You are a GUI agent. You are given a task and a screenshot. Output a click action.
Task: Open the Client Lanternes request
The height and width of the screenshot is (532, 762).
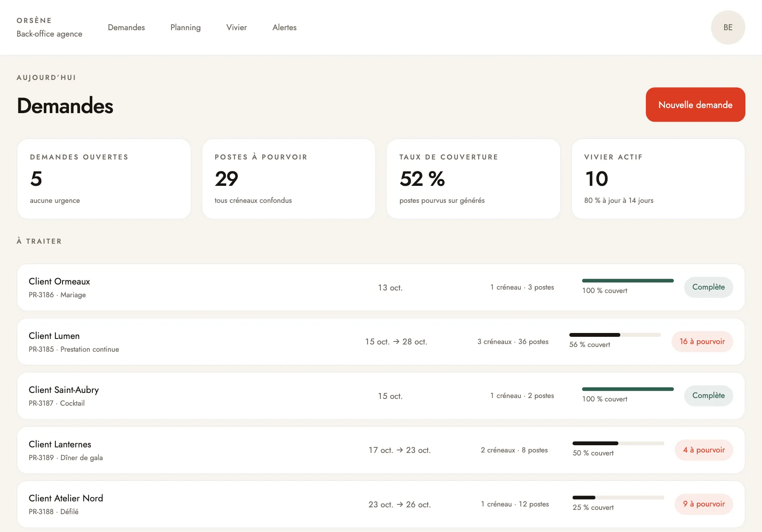[381, 450]
